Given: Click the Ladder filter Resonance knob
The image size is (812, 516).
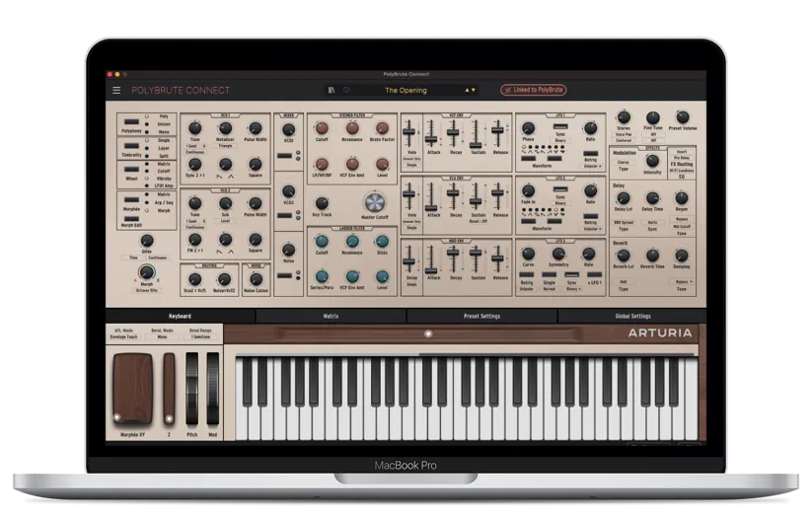Looking at the screenshot, I should coord(352,241).
